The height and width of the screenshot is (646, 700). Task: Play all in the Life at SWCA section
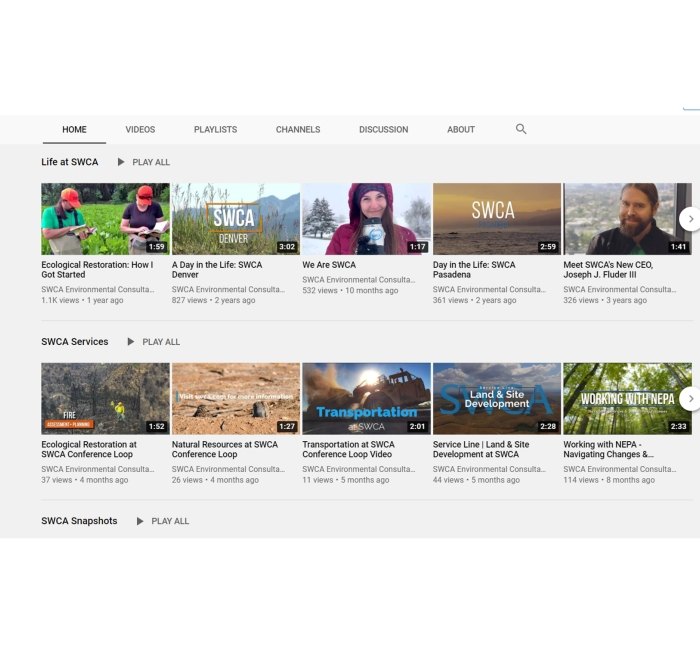tap(151, 162)
